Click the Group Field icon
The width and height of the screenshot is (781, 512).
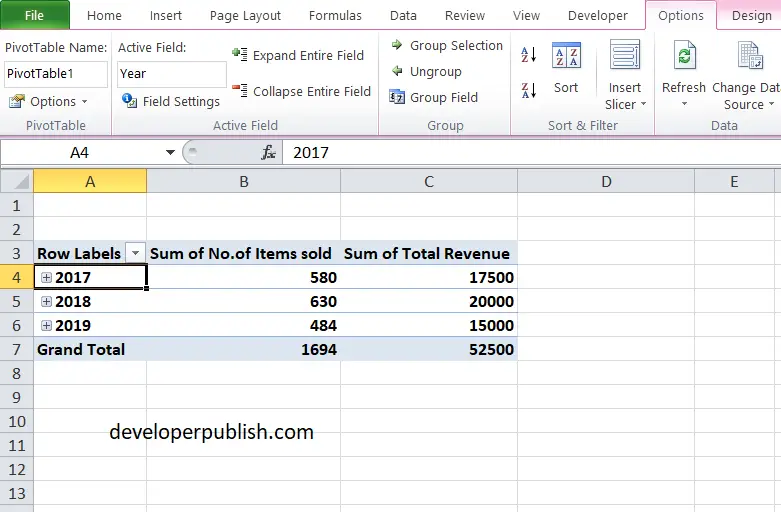click(397, 97)
